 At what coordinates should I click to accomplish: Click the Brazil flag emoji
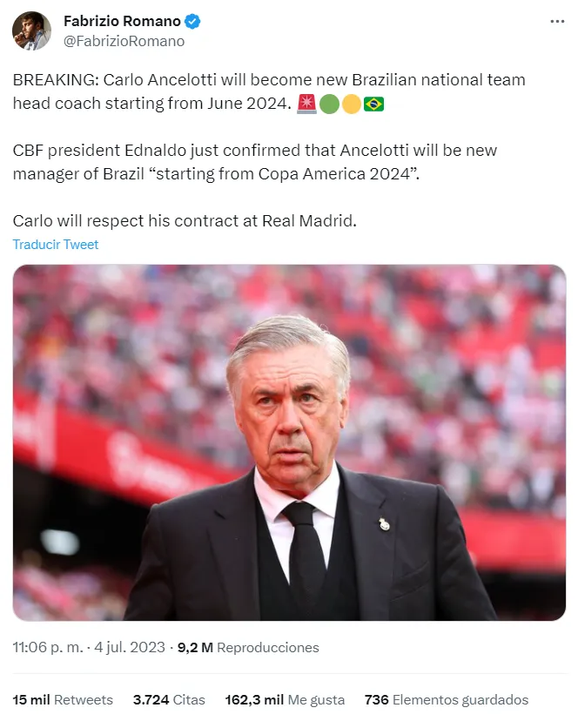[374, 104]
